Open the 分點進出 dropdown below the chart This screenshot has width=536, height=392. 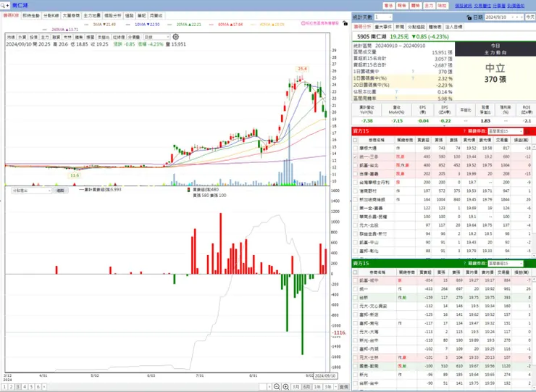tap(31, 191)
